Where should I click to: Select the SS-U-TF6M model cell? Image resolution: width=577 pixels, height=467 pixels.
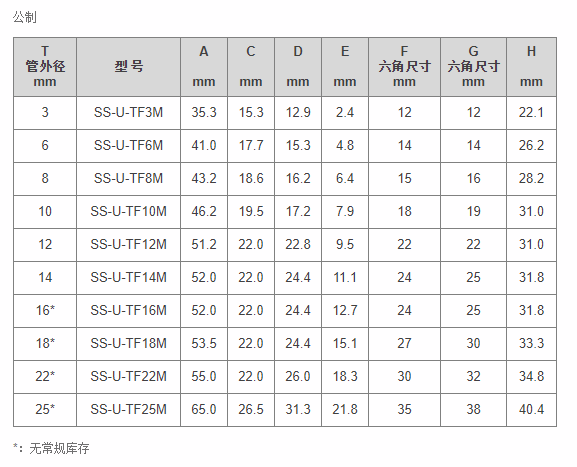point(128,146)
